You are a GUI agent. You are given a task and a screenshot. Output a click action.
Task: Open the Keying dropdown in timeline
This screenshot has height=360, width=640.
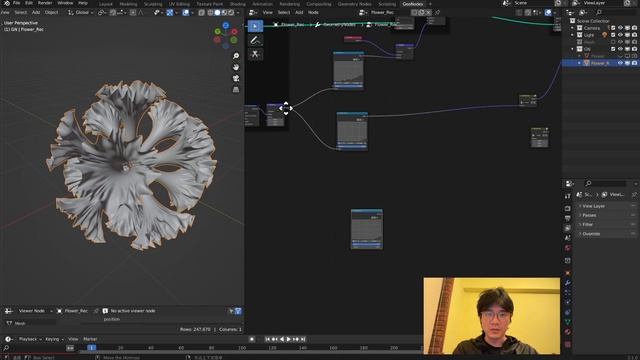tap(54, 339)
